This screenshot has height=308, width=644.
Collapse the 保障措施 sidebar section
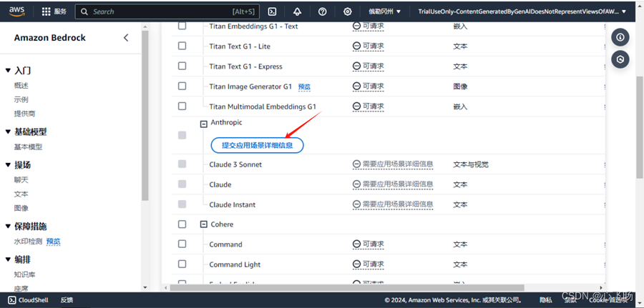pos(8,227)
